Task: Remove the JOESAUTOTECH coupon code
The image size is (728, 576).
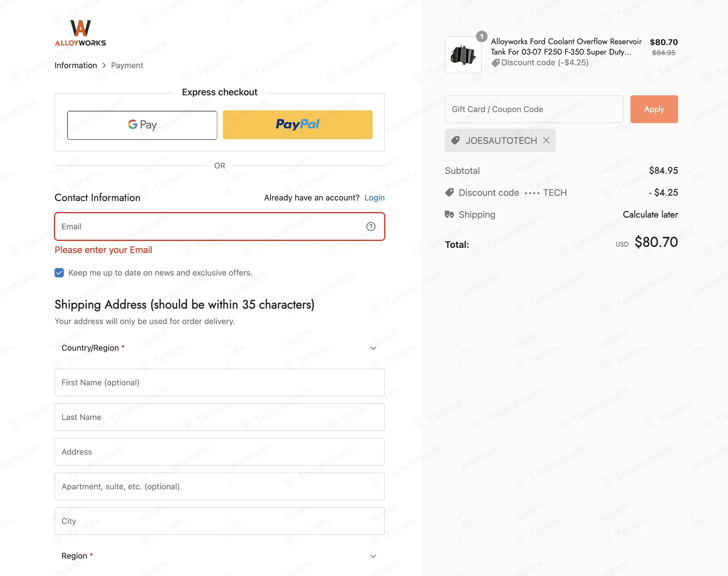Action: (546, 141)
